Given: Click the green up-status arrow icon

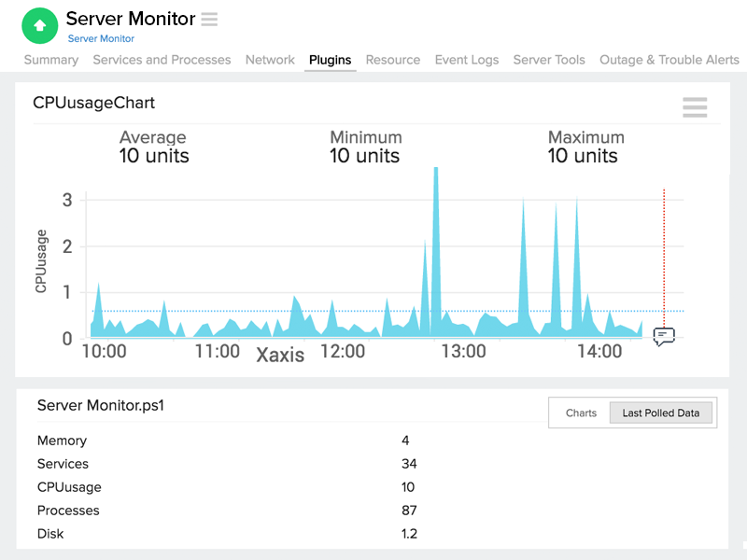Looking at the screenshot, I should click(x=40, y=26).
